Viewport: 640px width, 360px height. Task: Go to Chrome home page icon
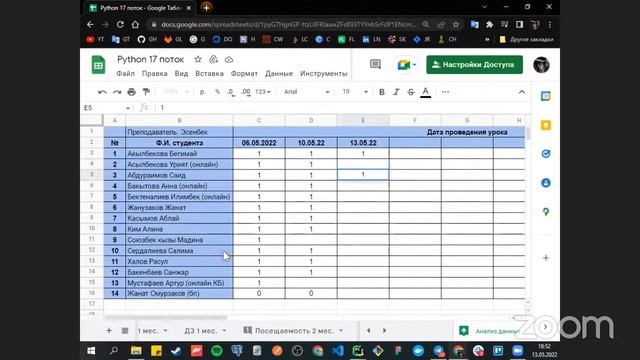(x=135, y=24)
